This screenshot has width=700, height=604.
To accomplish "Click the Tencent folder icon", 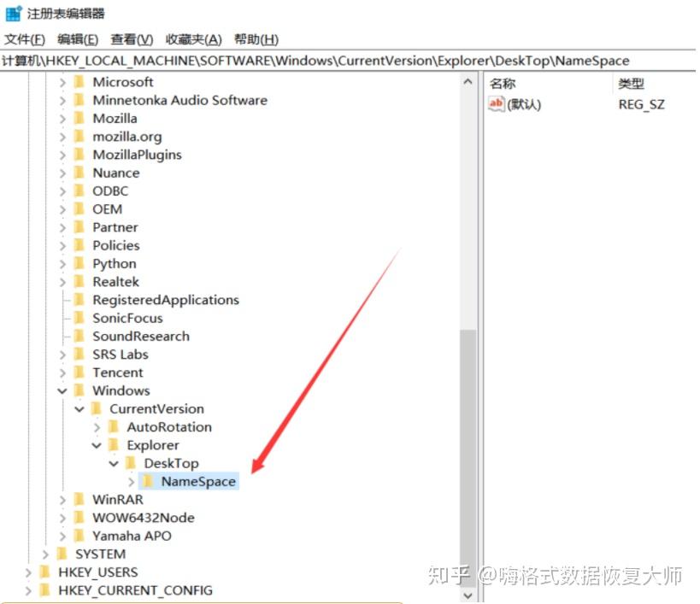I will (79, 372).
